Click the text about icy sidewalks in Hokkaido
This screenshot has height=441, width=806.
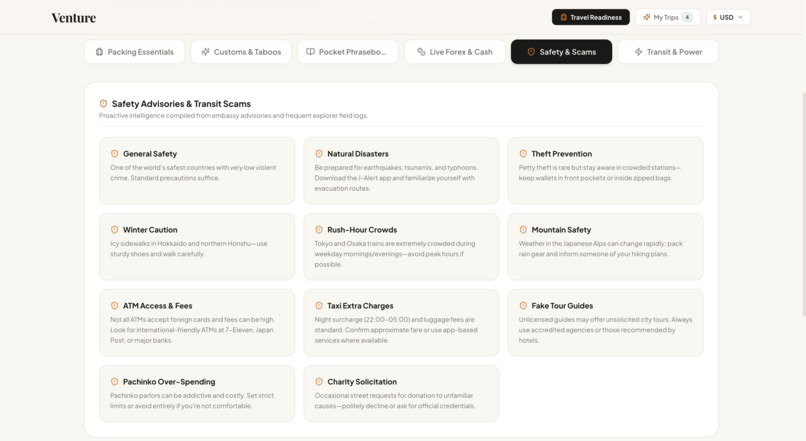pyautogui.click(x=189, y=249)
